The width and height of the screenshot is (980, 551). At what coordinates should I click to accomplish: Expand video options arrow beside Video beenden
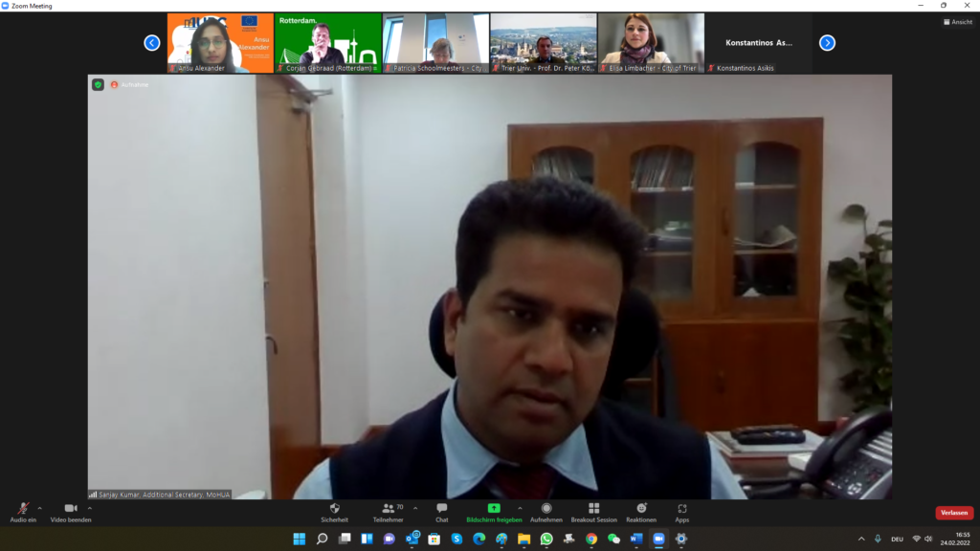88,508
